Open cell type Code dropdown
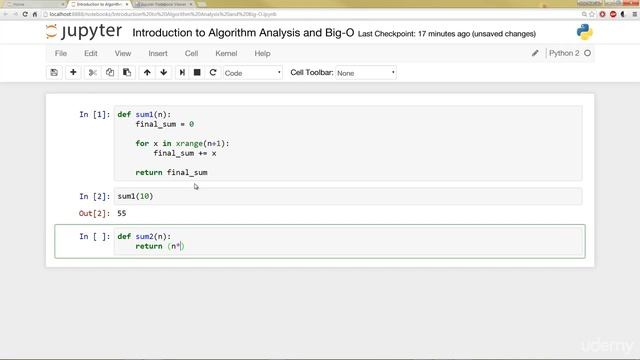The image size is (640, 360). click(x=253, y=73)
